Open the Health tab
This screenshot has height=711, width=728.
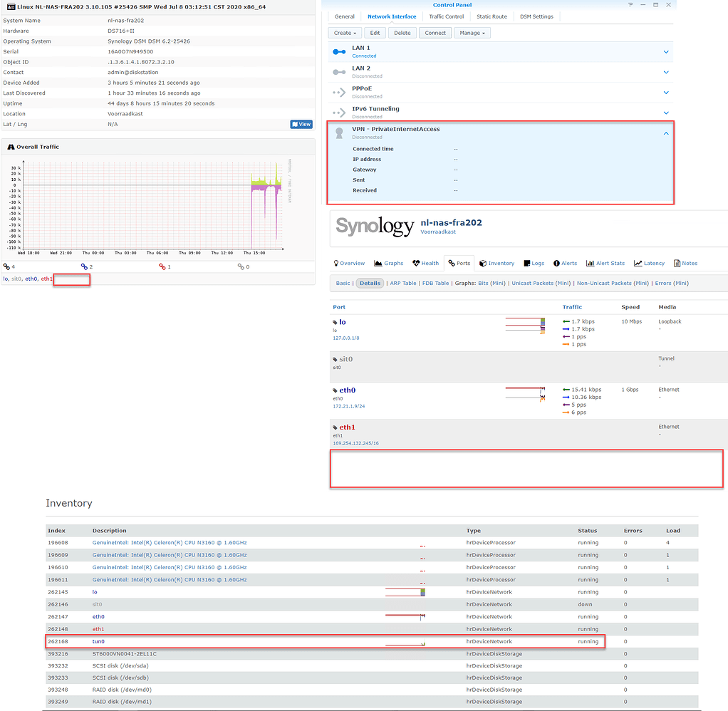click(x=425, y=264)
